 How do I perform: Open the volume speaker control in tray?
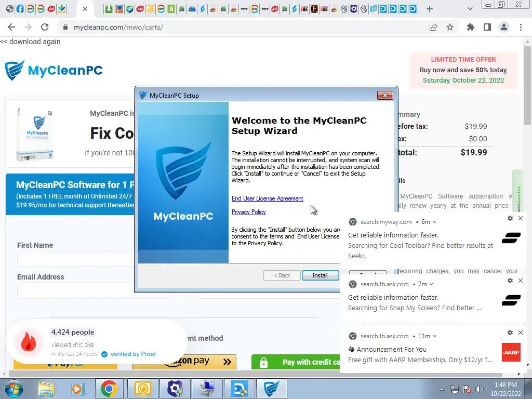(x=480, y=389)
